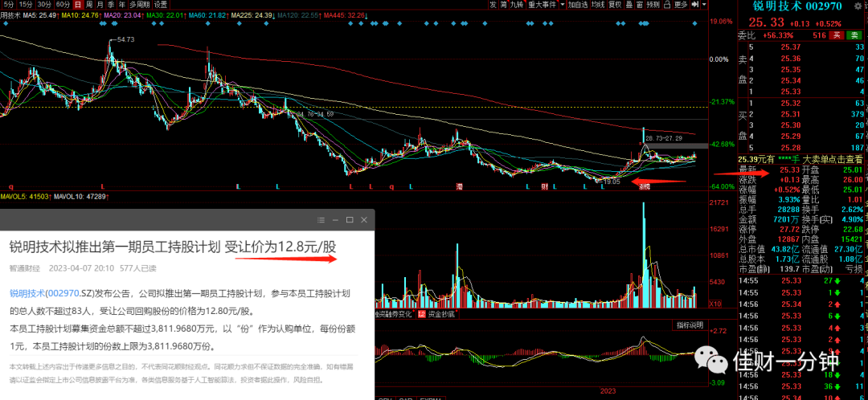This screenshot has height=400, width=868.
Task: Click the lock icon in the chart toolbar
Action: point(667,5)
